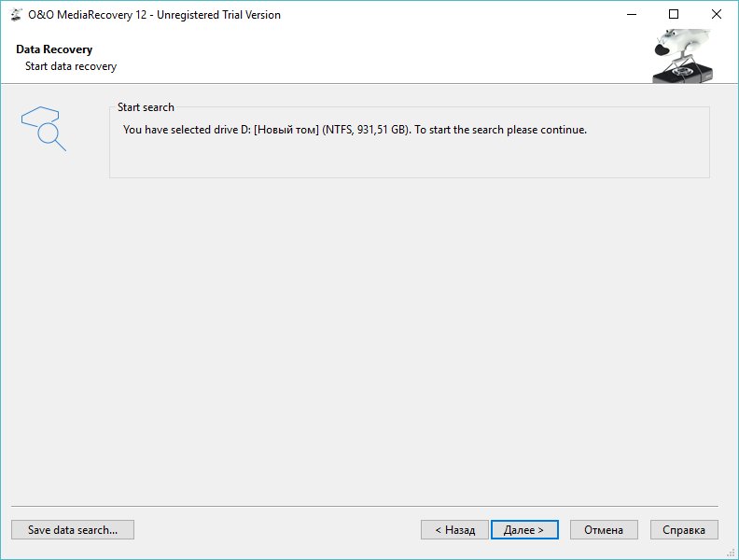
Task: Grab the window size grip corner
Action: click(x=731, y=553)
